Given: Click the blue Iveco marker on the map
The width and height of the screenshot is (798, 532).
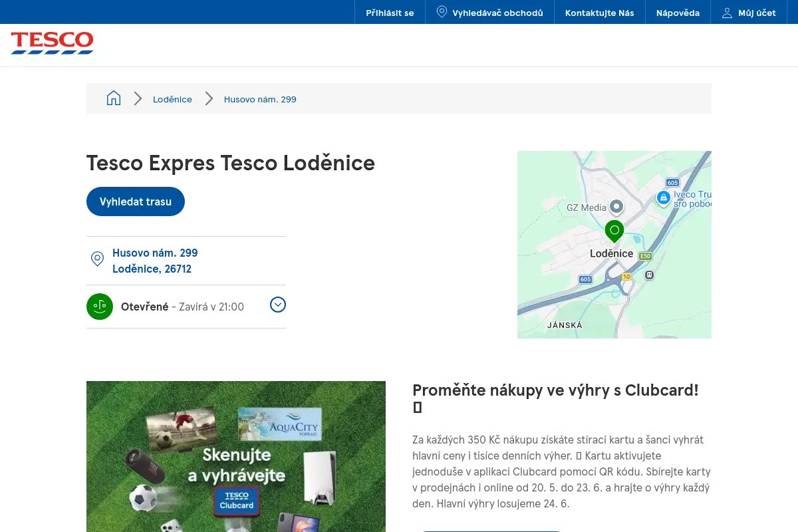Looking at the screenshot, I should 663,198.
